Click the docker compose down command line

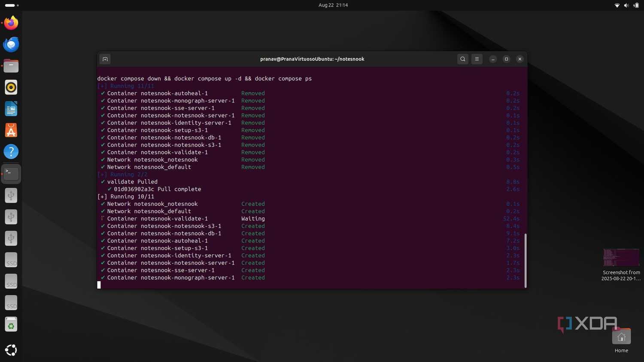204,78
